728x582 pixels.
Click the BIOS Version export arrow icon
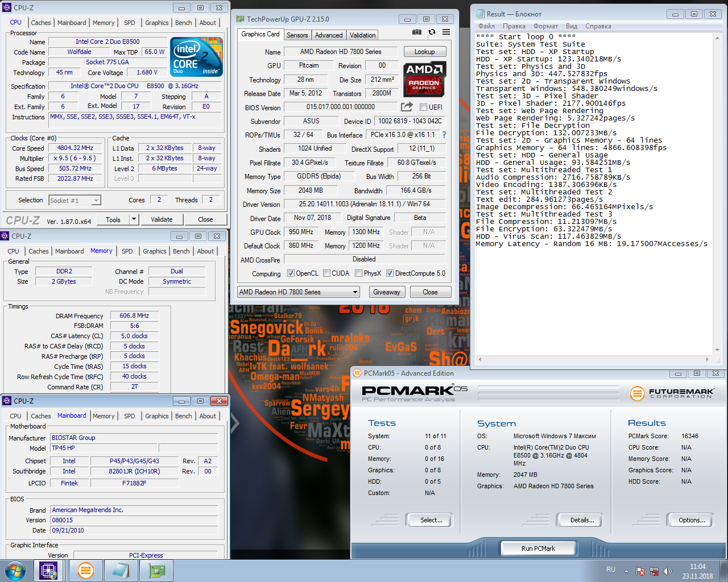tap(407, 107)
